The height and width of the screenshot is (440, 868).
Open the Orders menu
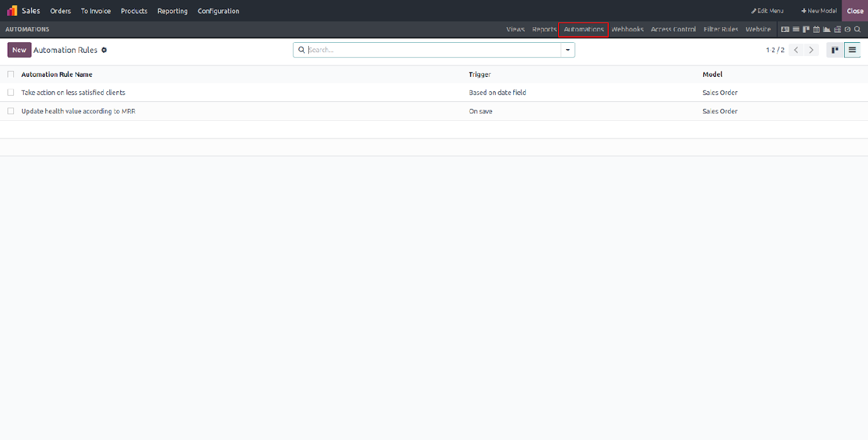[x=60, y=11]
